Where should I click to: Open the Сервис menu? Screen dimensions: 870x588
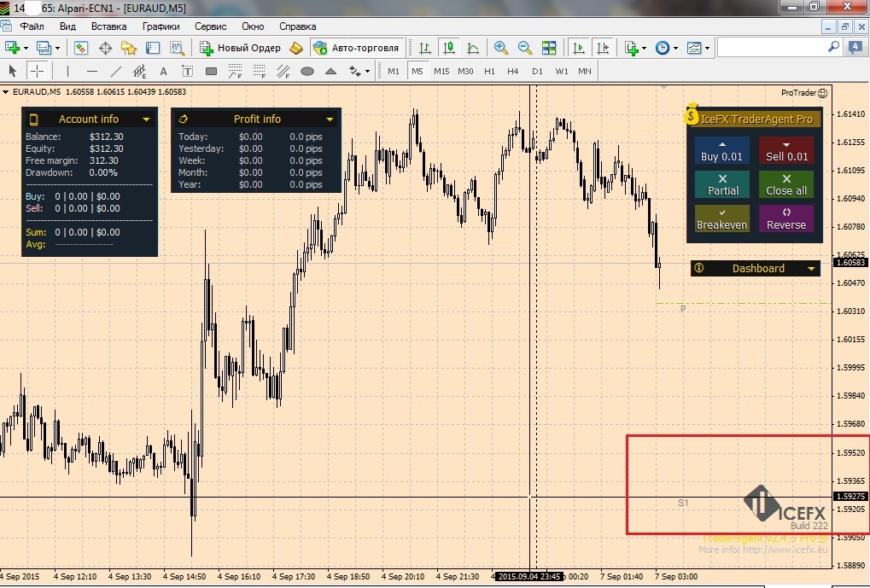pos(211,26)
